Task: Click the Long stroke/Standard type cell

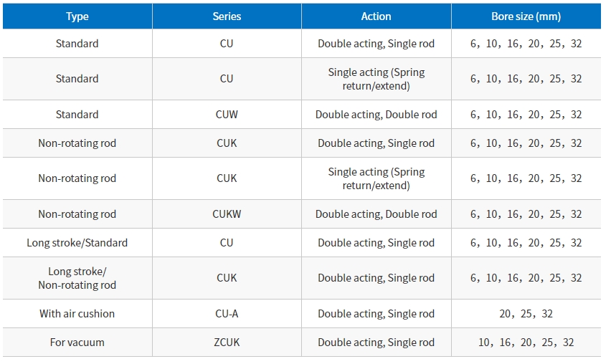Action: click(77, 243)
